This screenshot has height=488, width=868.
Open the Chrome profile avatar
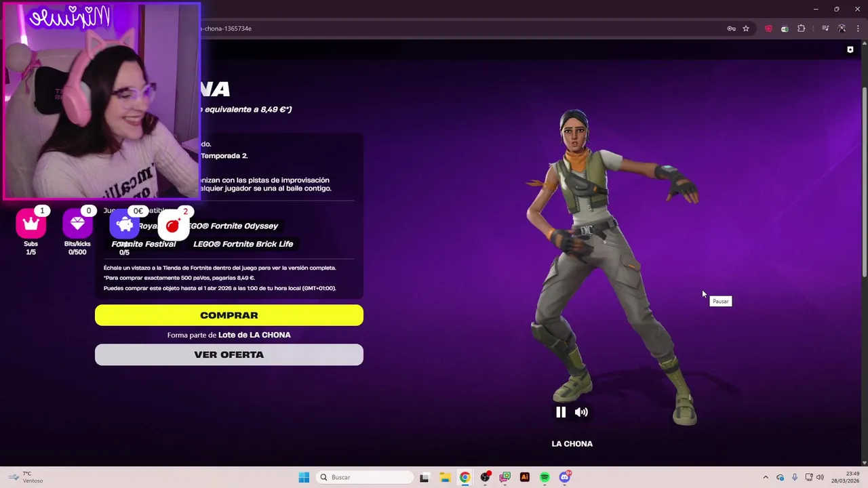[842, 28]
